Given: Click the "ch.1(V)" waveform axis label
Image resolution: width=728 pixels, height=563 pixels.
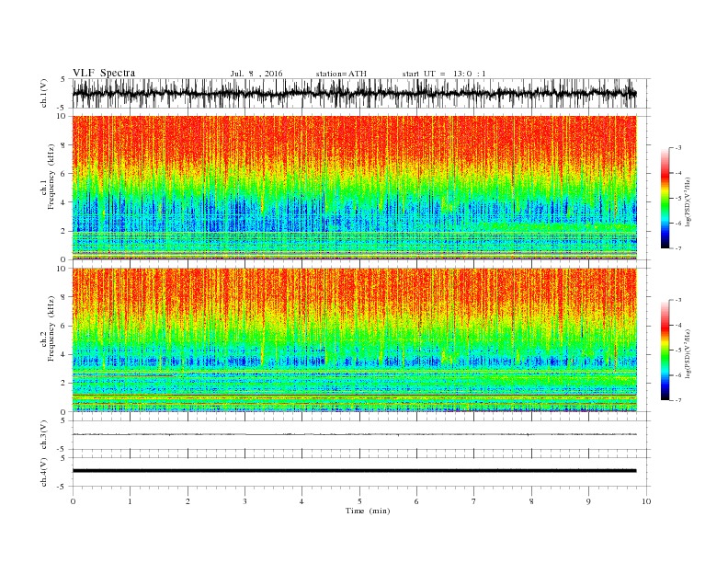Looking at the screenshot, I should (x=44, y=93).
